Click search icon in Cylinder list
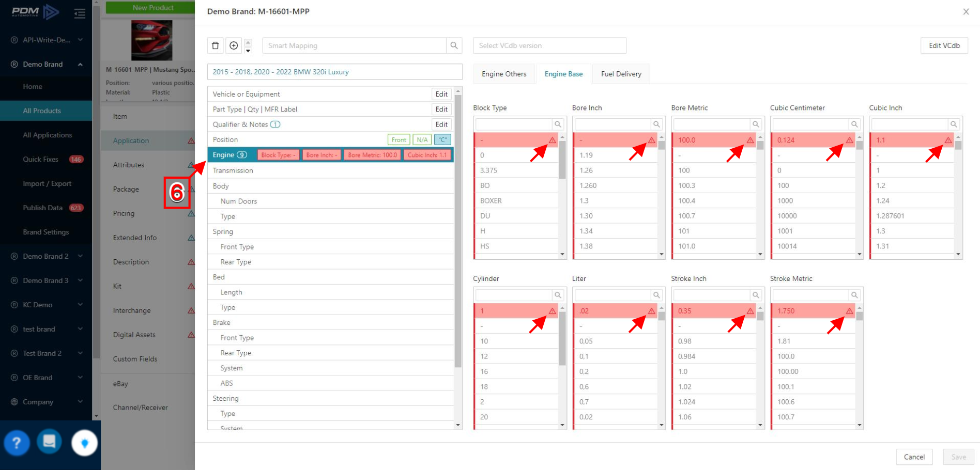 (558, 295)
